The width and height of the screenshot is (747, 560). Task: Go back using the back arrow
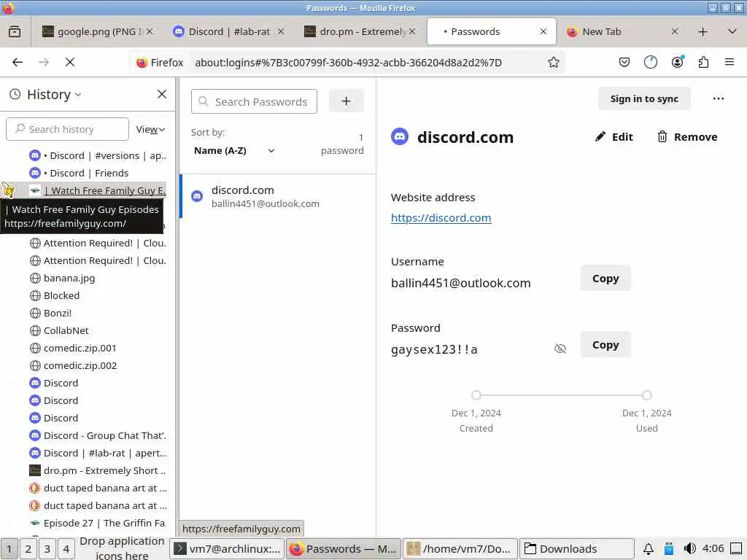pyautogui.click(x=18, y=63)
